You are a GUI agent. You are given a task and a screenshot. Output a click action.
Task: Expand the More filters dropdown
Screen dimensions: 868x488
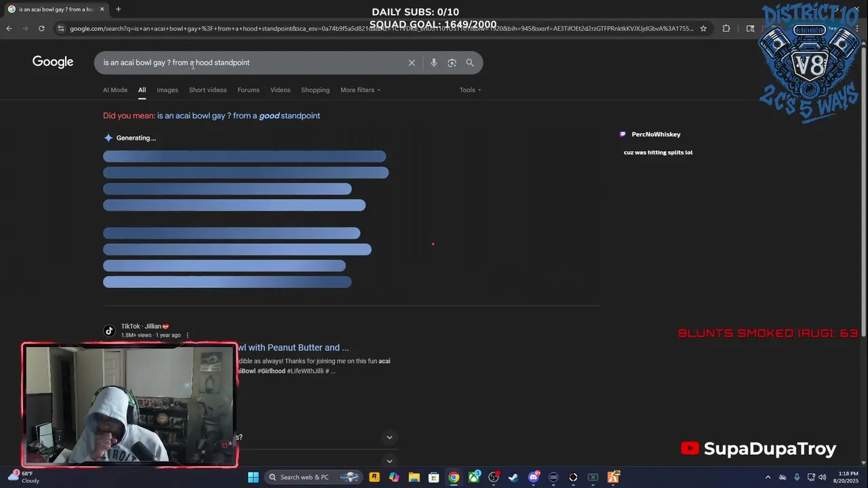(360, 89)
